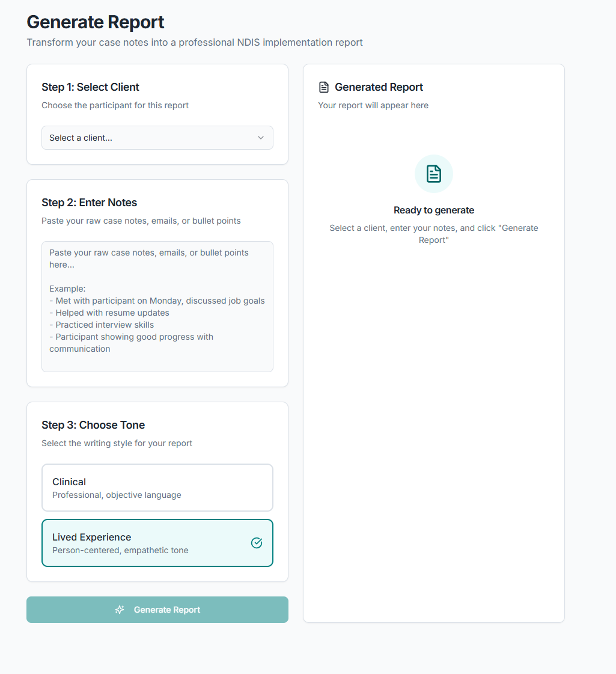Click inside the case notes text area
This screenshot has width=616, height=674.
click(157, 307)
